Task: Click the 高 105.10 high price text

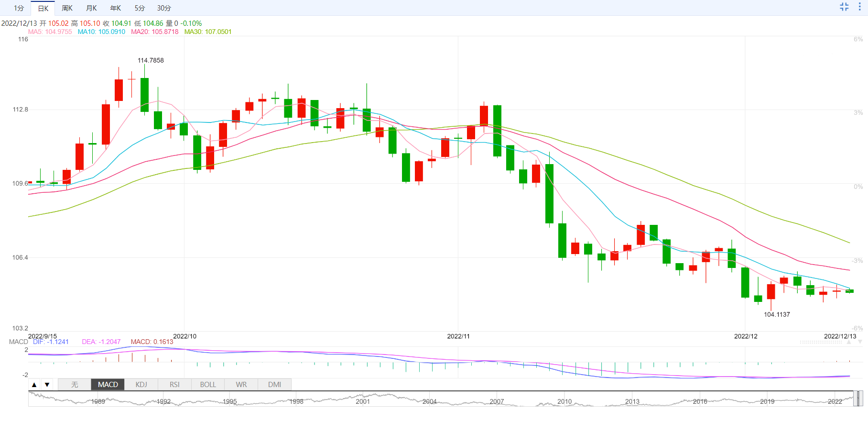Action: [86, 23]
